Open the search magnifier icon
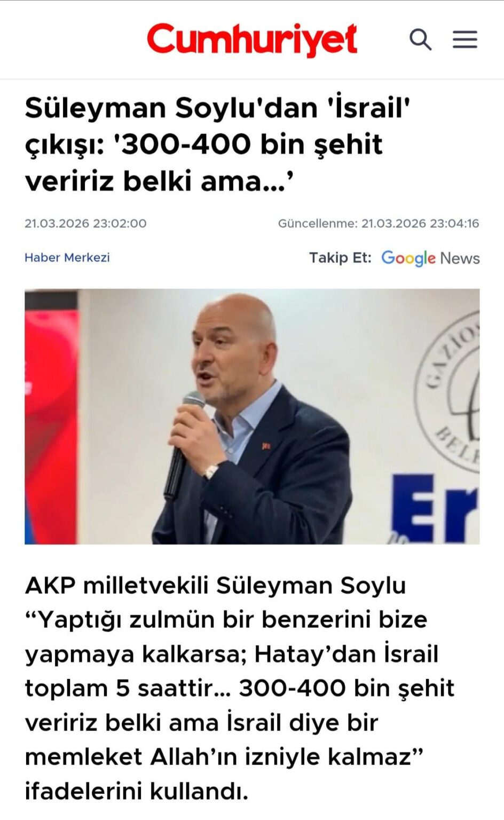The height and width of the screenshot is (820, 504). tap(420, 40)
